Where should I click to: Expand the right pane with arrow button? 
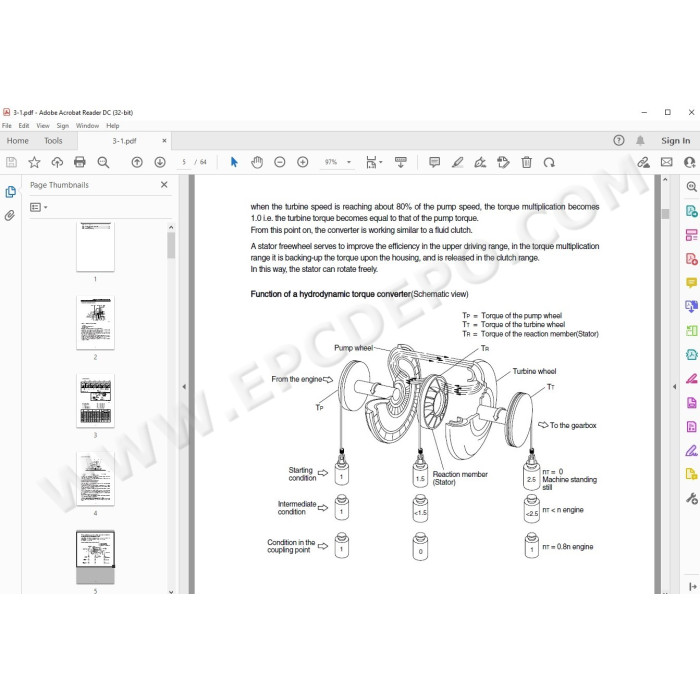pos(692,587)
